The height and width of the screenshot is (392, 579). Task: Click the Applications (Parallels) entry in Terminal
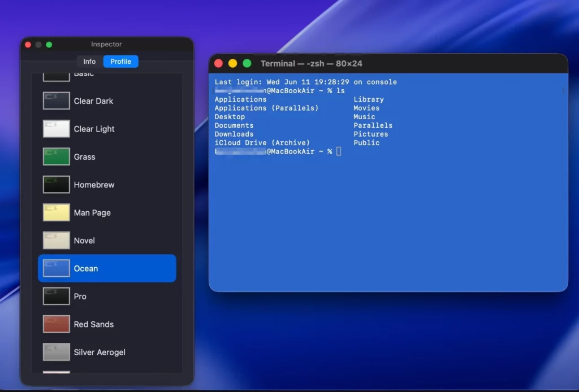[267, 108]
